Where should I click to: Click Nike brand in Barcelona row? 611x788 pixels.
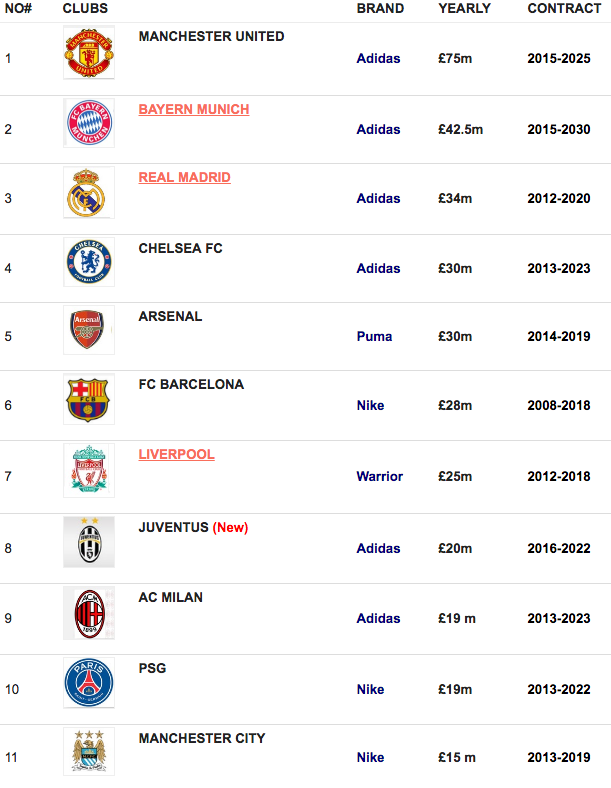click(x=370, y=405)
